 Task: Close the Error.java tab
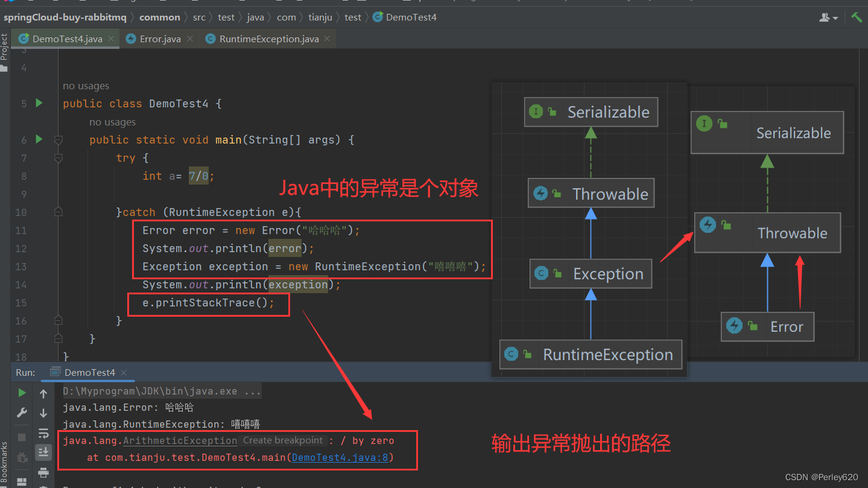point(190,39)
